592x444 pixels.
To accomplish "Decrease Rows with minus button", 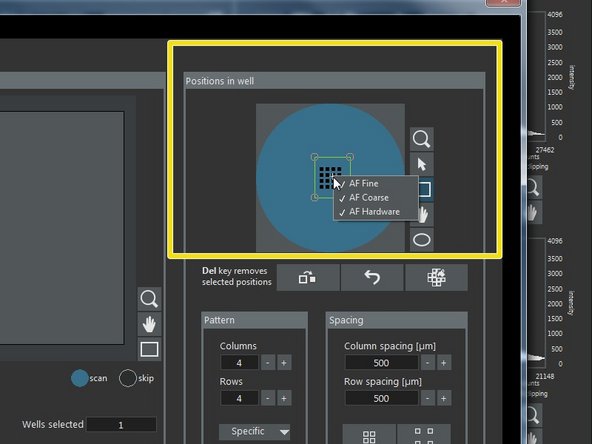I will (268, 398).
